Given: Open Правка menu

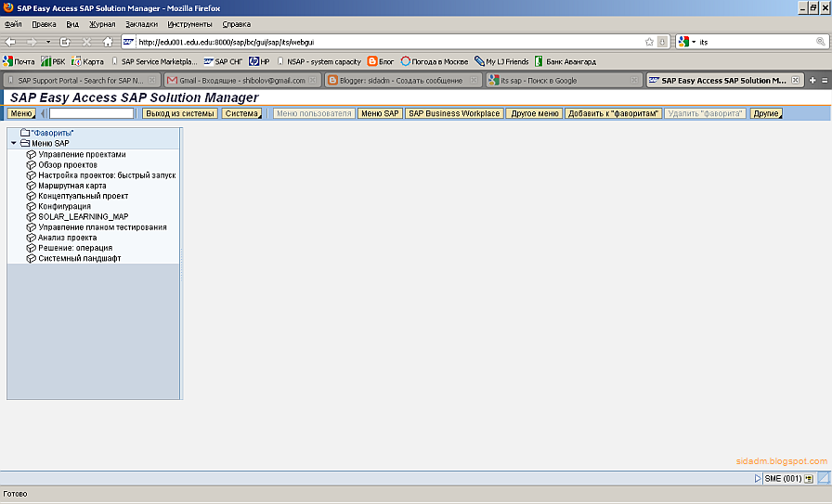Looking at the screenshot, I should (44, 24).
